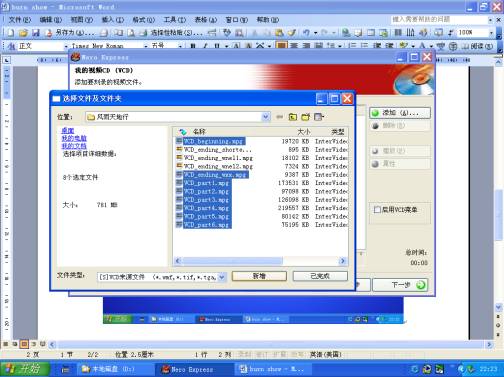Enable the 启用VCD菜单 checkbox

point(377,210)
